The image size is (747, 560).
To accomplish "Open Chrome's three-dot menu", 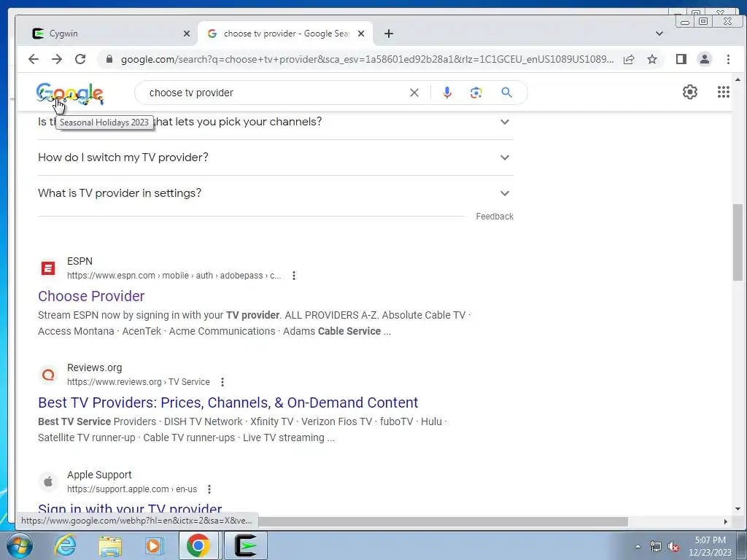I will [728, 59].
